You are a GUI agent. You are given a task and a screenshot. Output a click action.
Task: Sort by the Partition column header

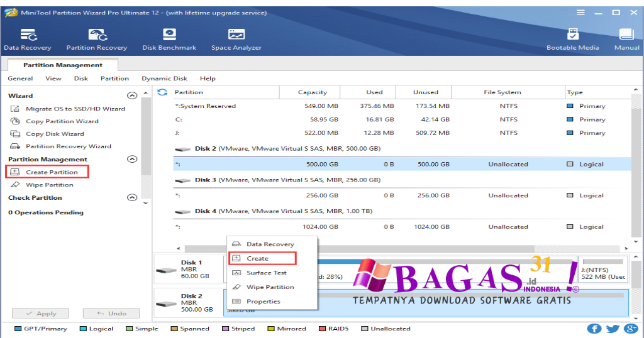tap(226, 92)
